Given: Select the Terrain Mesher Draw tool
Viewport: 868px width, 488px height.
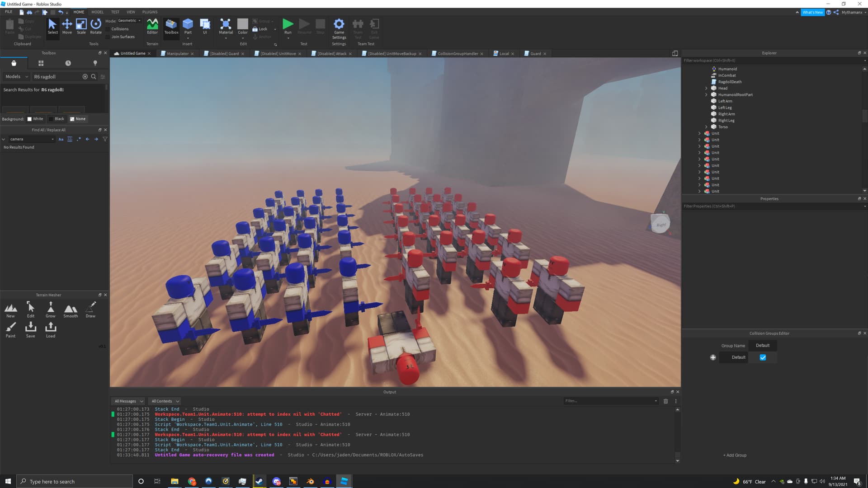Looking at the screenshot, I should point(90,310).
